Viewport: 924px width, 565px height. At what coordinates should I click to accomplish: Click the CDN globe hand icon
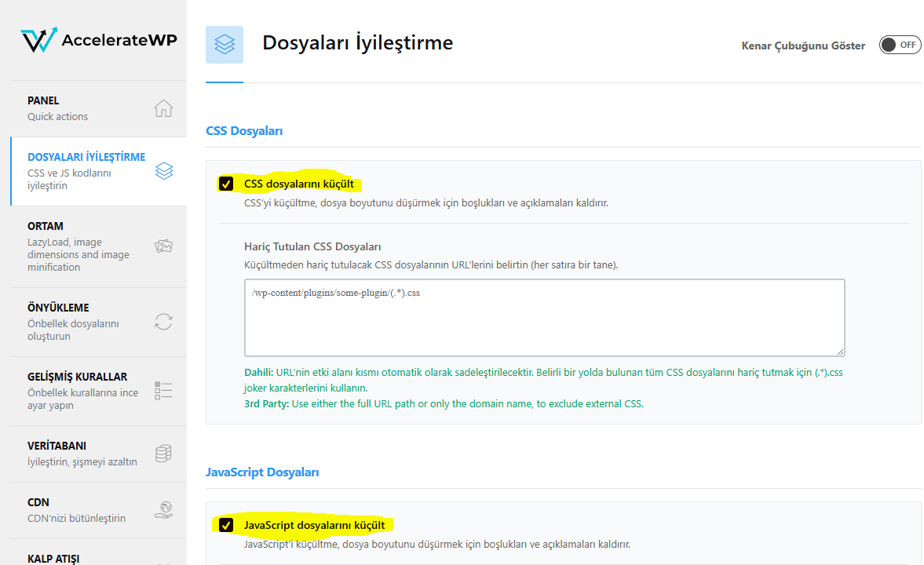[163, 510]
